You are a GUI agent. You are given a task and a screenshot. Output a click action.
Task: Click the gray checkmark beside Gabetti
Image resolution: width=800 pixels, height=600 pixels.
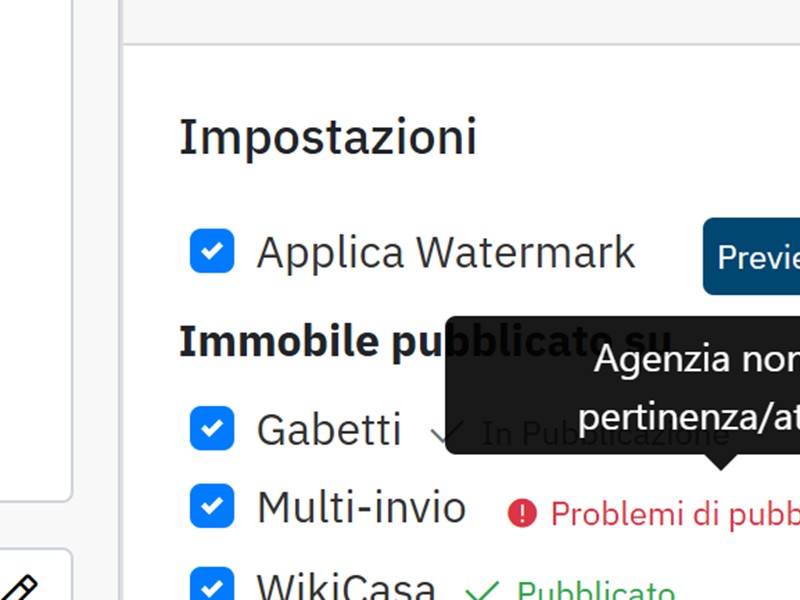pyautogui.click(x=446, y=433)
